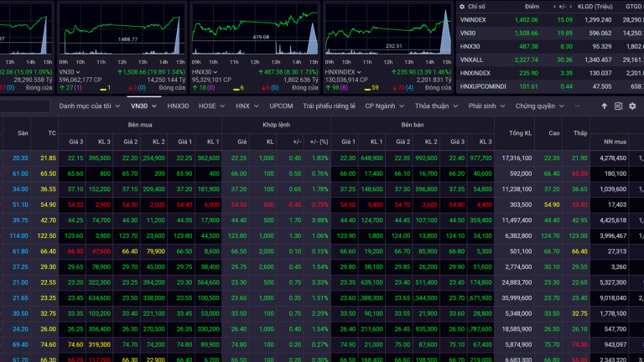Select the VN30 row in index list
The image size is (644, 362).
tap(550, 34)
